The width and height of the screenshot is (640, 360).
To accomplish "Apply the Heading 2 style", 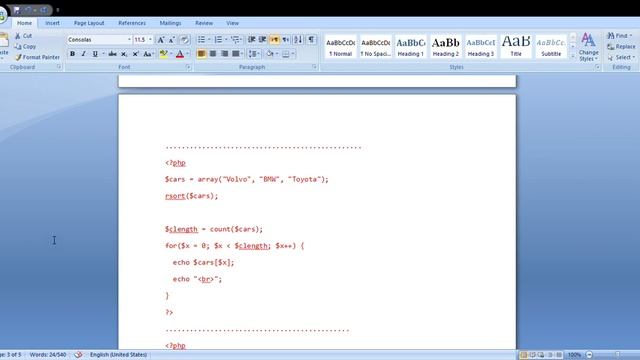I will coord(446,47).
